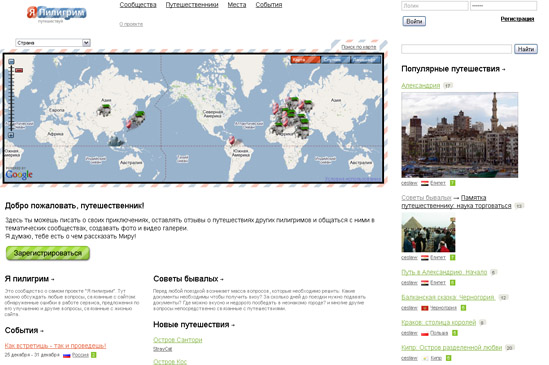Open the Страна country dropdown

pos(53,43)
